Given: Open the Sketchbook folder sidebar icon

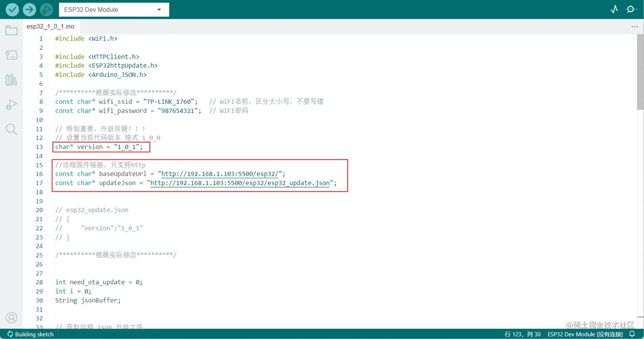Looking at the screenshot, I should coord(11,31).
